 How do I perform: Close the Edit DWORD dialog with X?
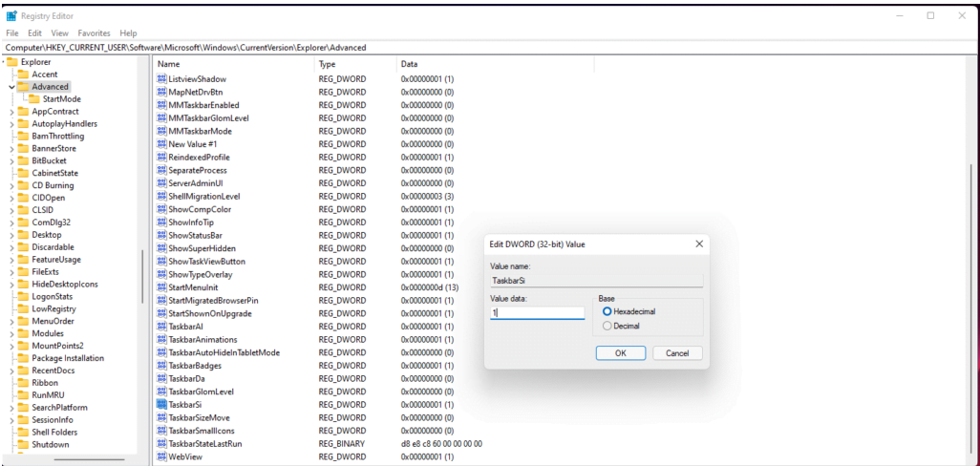699,244
